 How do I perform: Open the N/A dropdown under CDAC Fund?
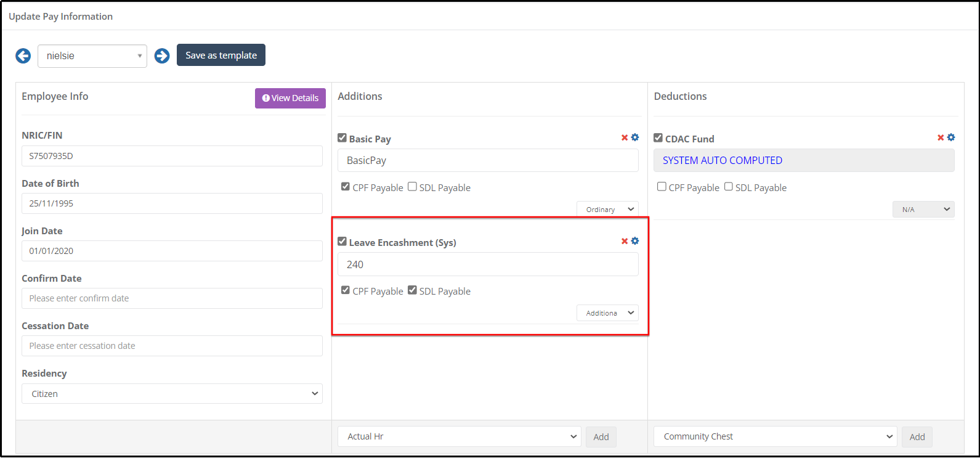pos(923,210)
